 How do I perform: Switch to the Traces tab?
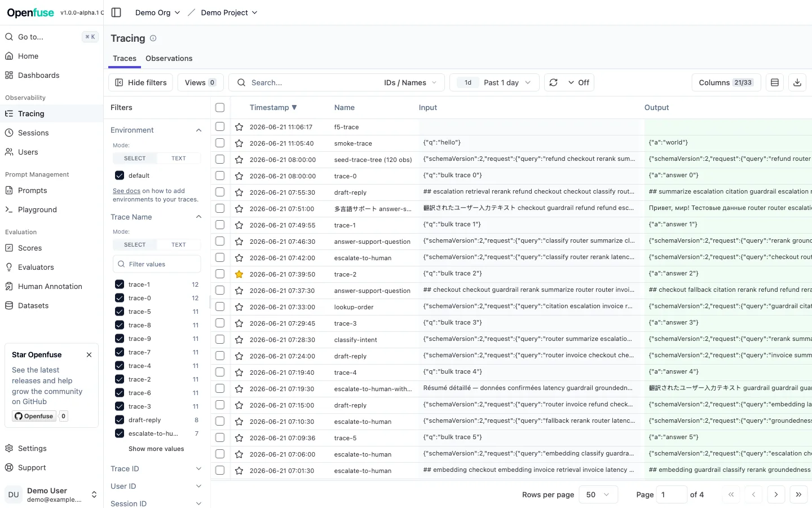(x=125, y=58)
